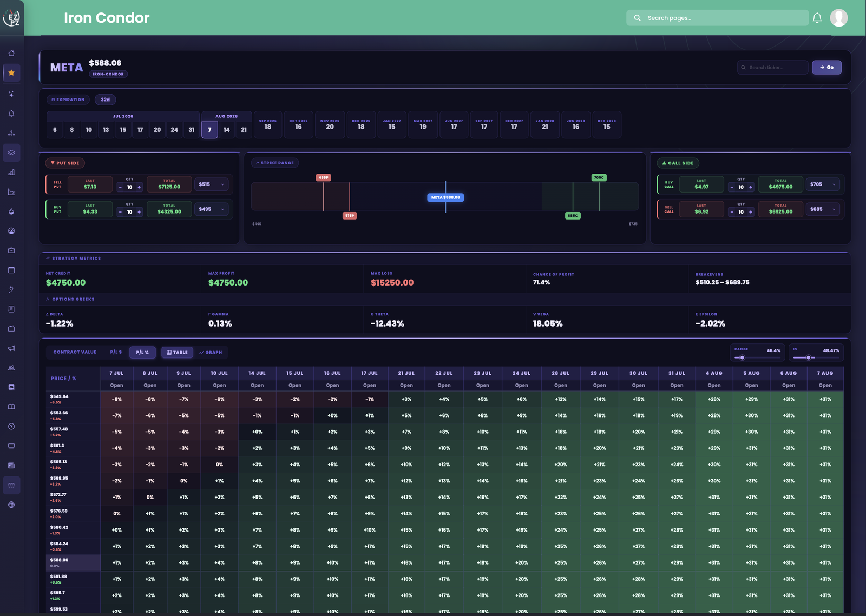Click the Discord icon in sidebar

(x=11, y=387)
